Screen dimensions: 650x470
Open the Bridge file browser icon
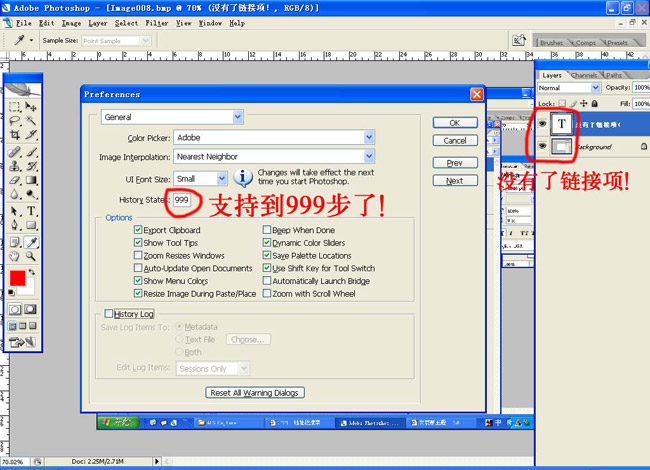519,40
